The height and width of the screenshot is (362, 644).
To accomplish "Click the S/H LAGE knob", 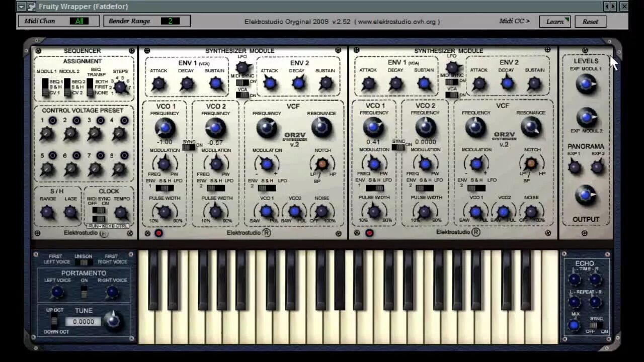I will pyautogui.click(x=71, y=213).
